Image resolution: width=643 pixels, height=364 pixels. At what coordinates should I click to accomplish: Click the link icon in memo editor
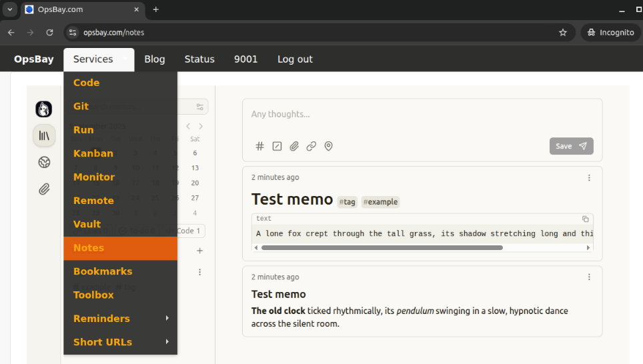(311, 147)
